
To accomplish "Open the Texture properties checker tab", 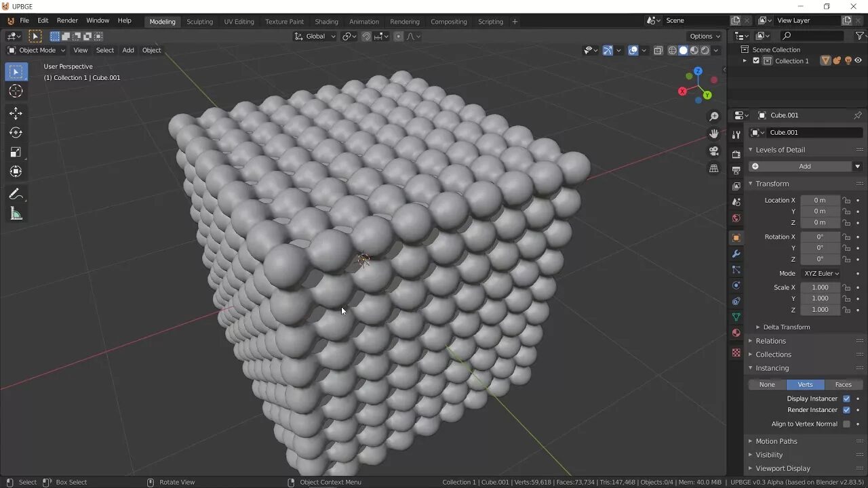I will click(736, 352).
